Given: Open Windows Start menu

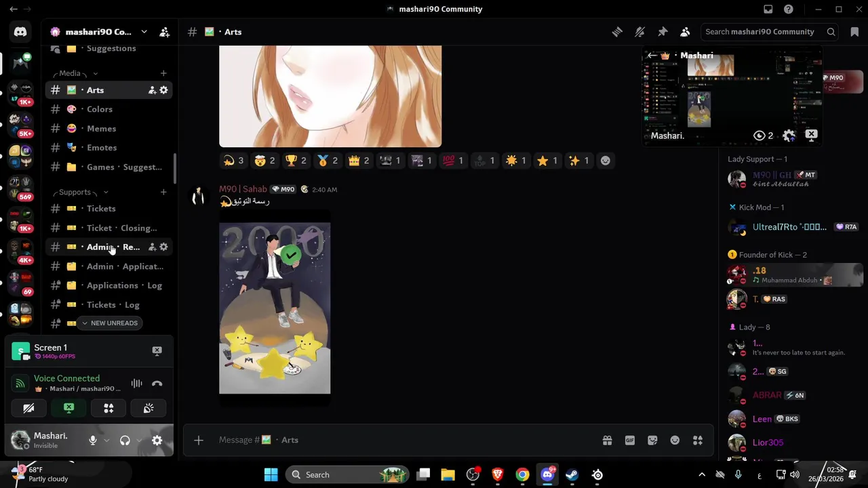Looking at the screenshot, I should [x=271, y=474].
